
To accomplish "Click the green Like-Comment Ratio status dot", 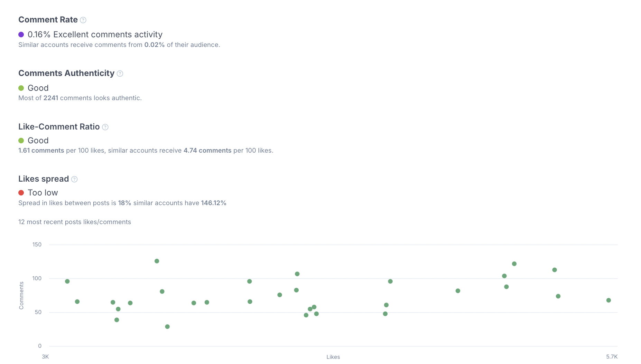I will 21,141.
